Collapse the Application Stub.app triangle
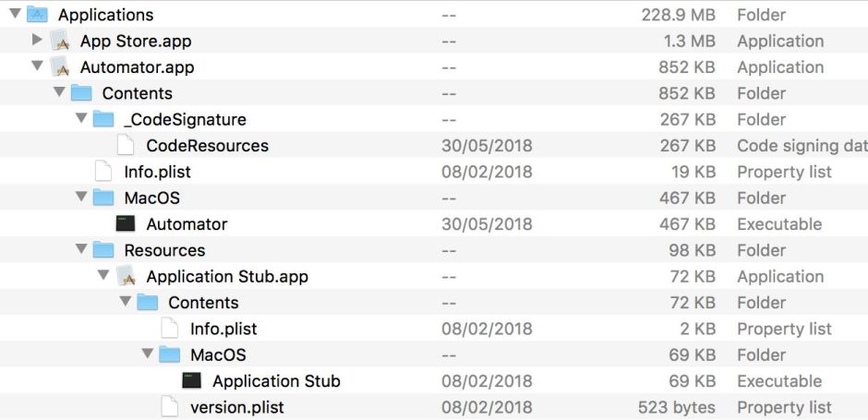This screenshot has height=420, width=868. point(103,276)
